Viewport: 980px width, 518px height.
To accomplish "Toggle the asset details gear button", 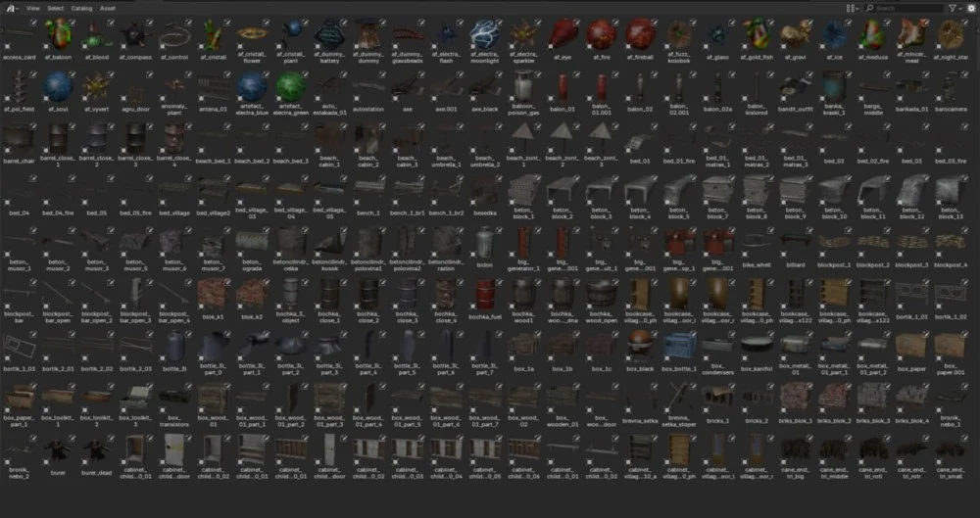I will 971,8.
